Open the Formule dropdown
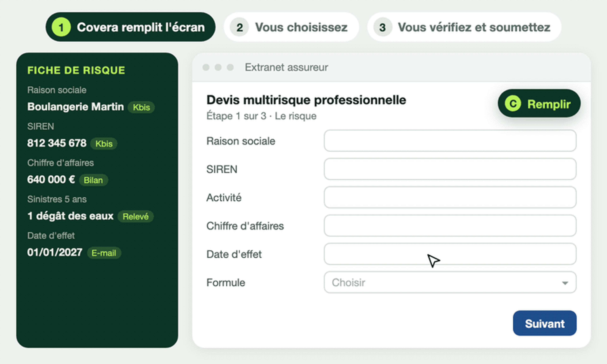This screenshot has width=607, height=364. (450, 282)
